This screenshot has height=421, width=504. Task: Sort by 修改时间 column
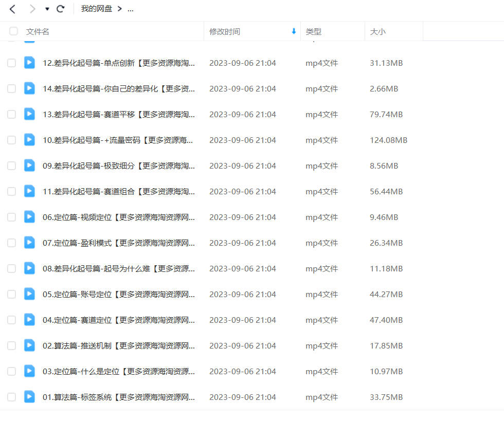(x=224, y=31)
